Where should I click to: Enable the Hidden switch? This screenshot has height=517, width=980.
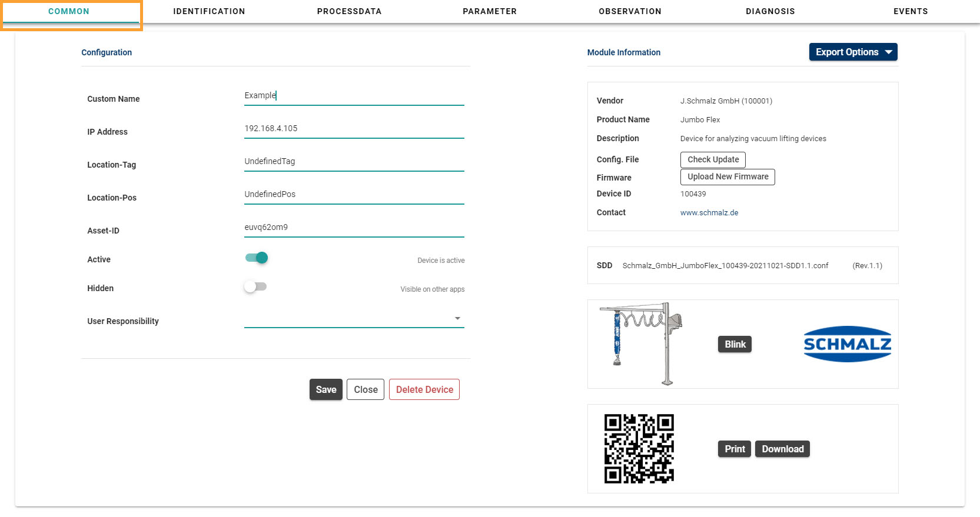[255, 287]
